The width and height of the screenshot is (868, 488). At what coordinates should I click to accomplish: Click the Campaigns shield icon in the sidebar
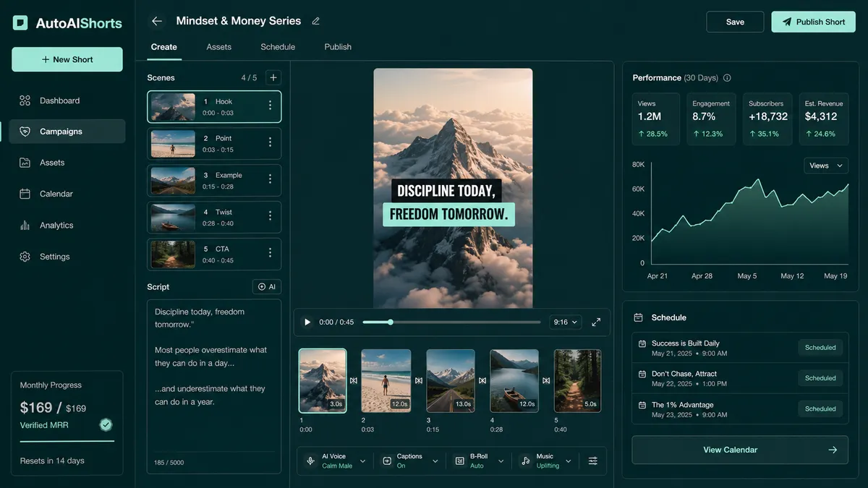click(x=25, y=132)
